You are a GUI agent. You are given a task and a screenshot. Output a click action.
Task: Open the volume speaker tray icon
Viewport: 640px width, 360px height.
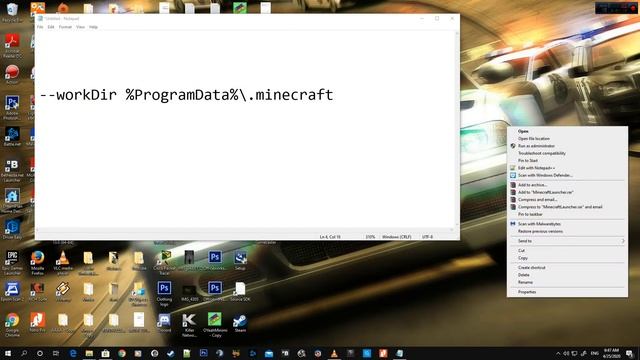(x=566, y=353)
